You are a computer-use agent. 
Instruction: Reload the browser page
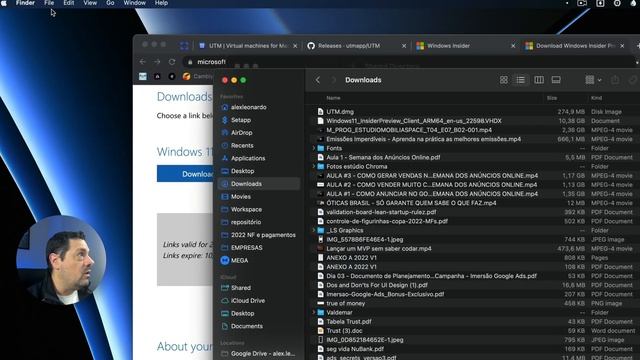pyautogui.click(x=172, y=62)
